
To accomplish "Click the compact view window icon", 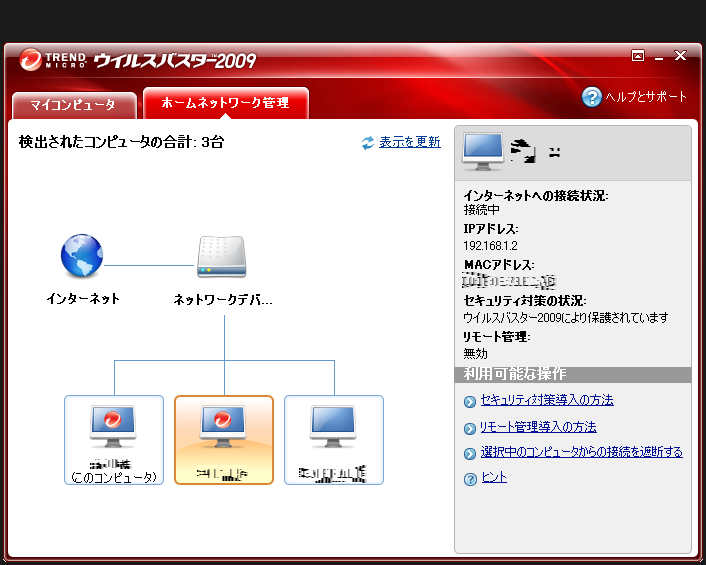I will coord(638,56).
